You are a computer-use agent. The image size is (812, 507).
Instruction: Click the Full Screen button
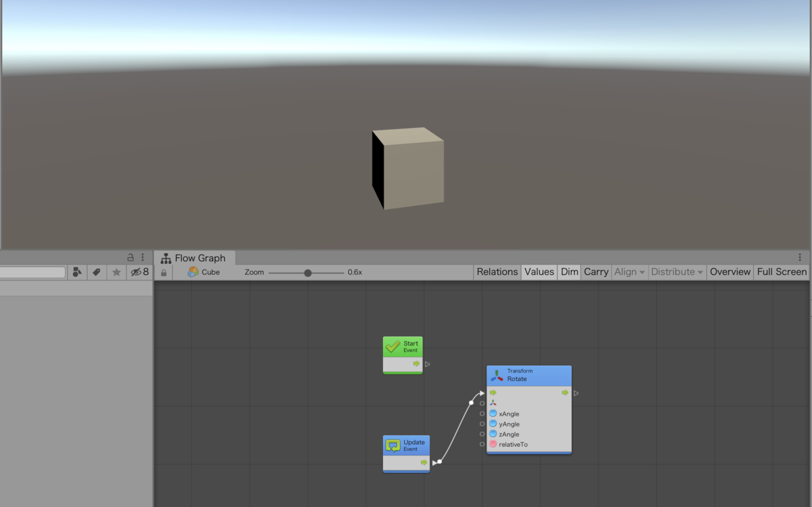[x=782, y=271]
